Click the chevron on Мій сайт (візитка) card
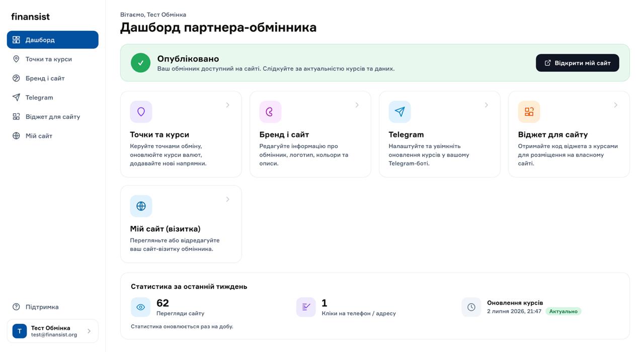The image size is (644, 352). point(227,199)
